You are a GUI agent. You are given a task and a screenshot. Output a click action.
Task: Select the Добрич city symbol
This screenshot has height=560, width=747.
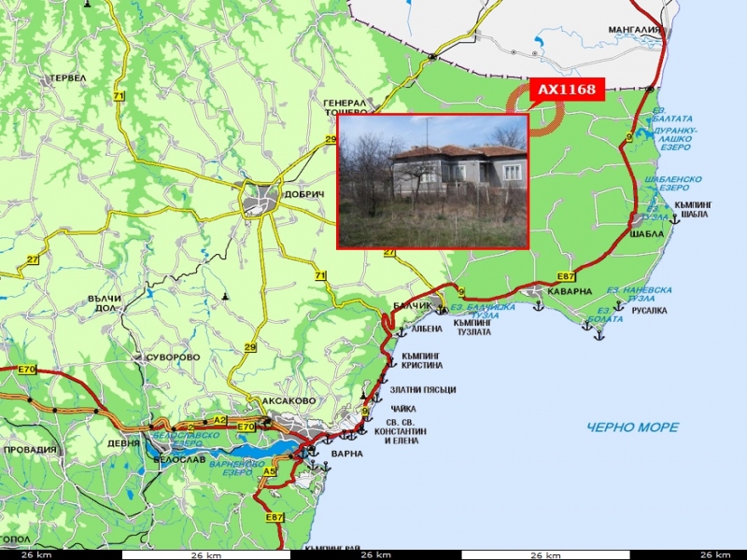(x=259, y=198)
